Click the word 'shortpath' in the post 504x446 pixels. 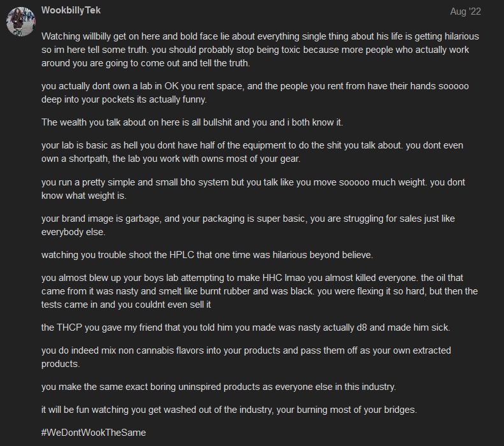click(x=89, y=159)
